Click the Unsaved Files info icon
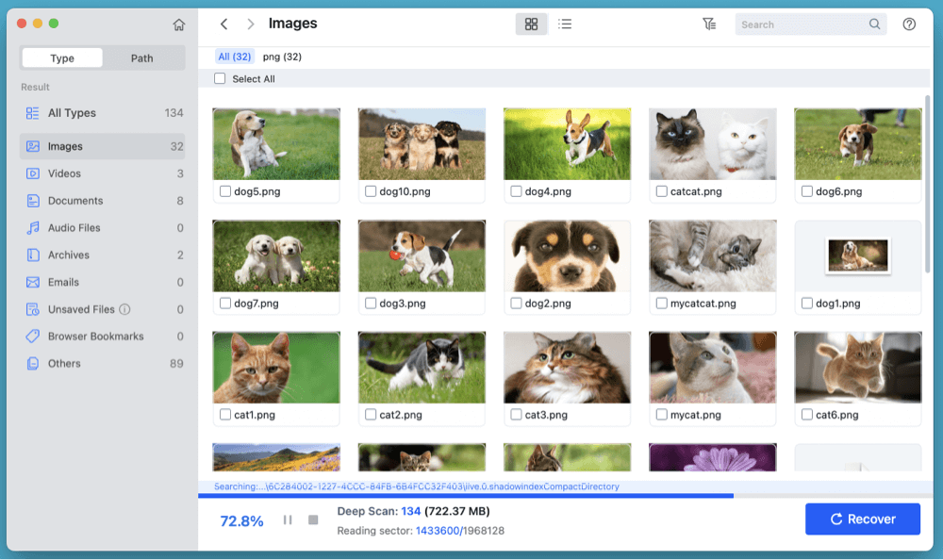The height and width of the screenshot is (560, 943). pos(124,309)
